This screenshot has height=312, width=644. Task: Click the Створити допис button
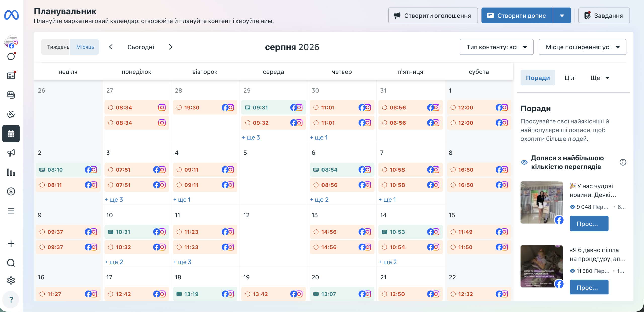(517, 16)
